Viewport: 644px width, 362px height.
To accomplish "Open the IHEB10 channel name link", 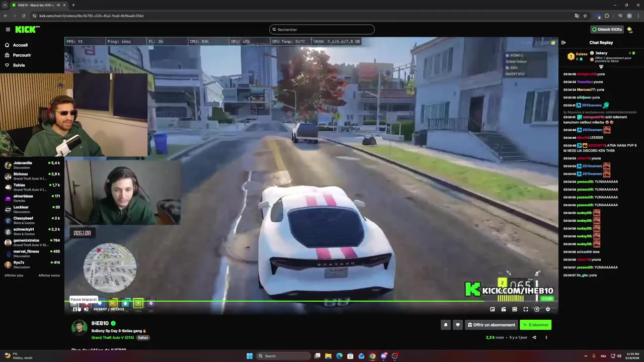I will pyautogui.click(x=100, y=323).
